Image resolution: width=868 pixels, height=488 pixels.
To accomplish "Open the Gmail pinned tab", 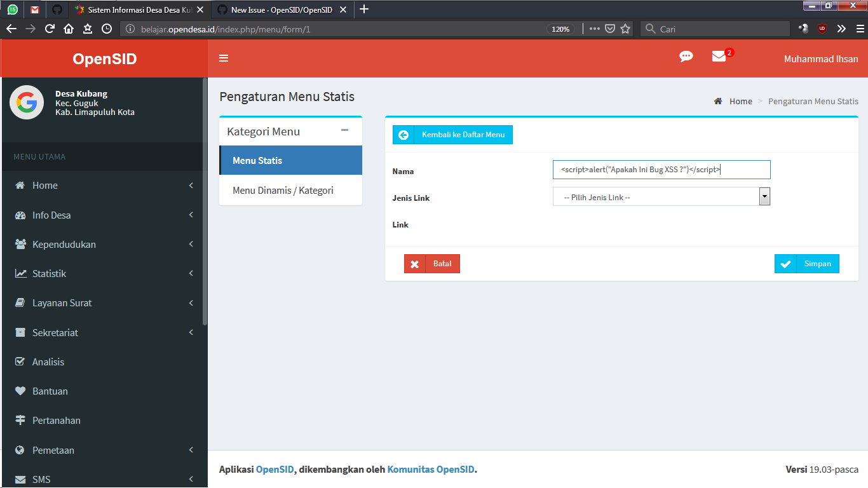I will pos(35,10).
